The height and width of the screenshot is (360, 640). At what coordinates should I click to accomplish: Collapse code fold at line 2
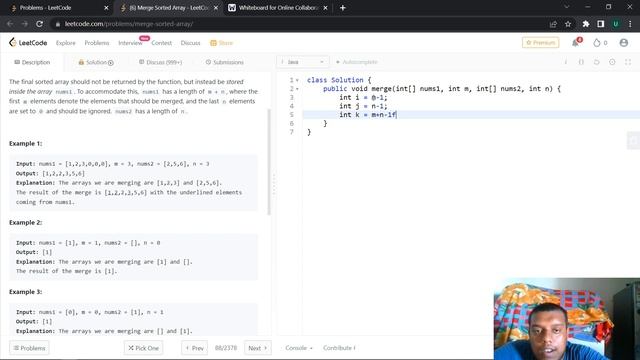[x=297, y=89]
